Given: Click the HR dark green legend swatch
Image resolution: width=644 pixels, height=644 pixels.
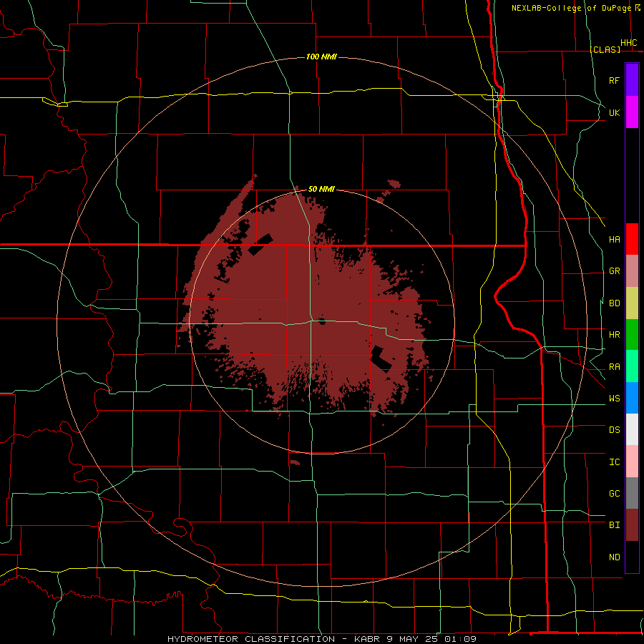Looking at the screenshot, I should pyautogui.click(x=632, y=335).
